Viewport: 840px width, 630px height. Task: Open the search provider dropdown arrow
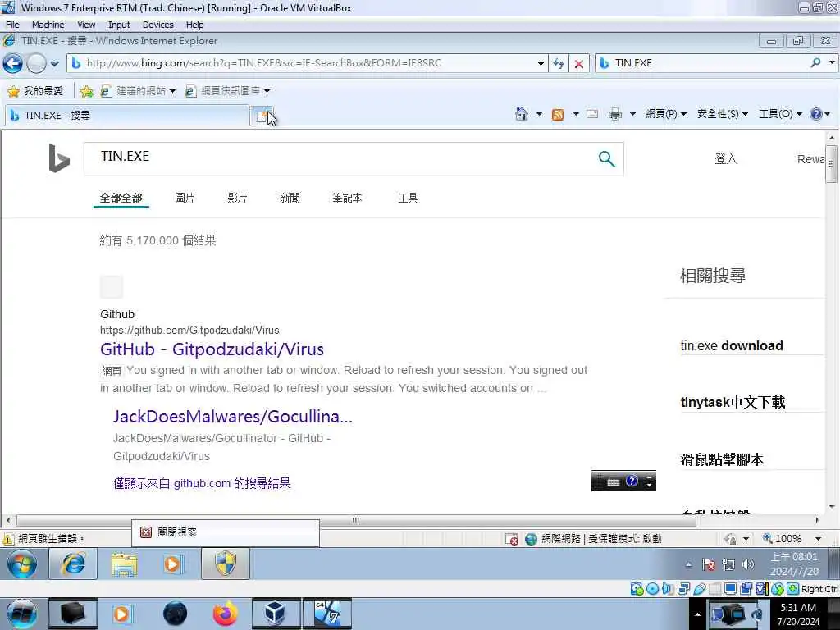(832, 62)
